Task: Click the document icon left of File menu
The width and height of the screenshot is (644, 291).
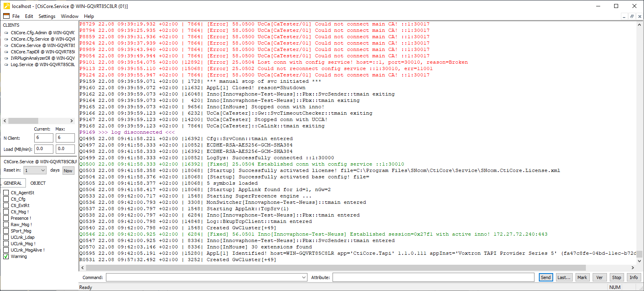Action: click(x=6, y=16)
